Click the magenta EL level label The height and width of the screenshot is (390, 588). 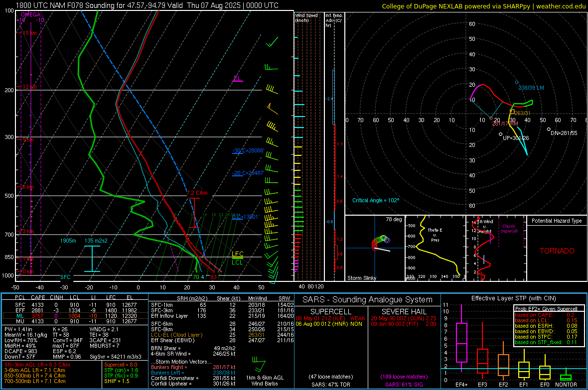click(237, 78)
